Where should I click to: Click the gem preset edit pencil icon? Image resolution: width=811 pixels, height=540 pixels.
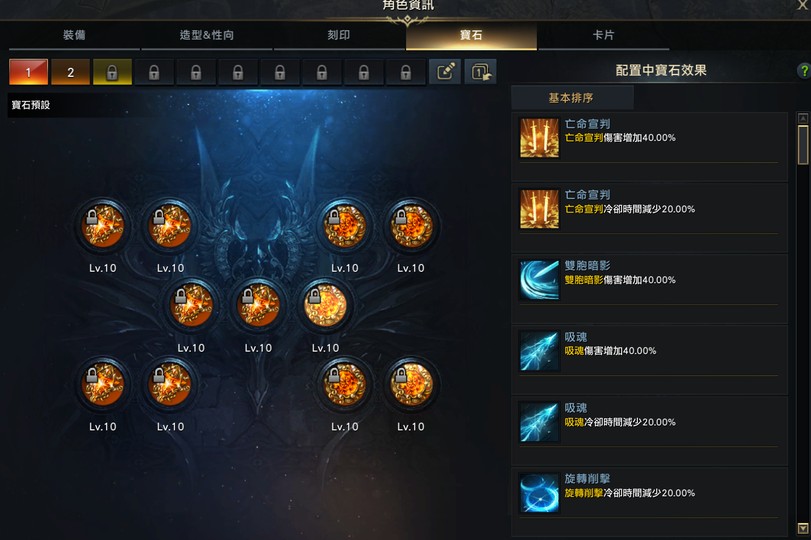pos(445,71)
